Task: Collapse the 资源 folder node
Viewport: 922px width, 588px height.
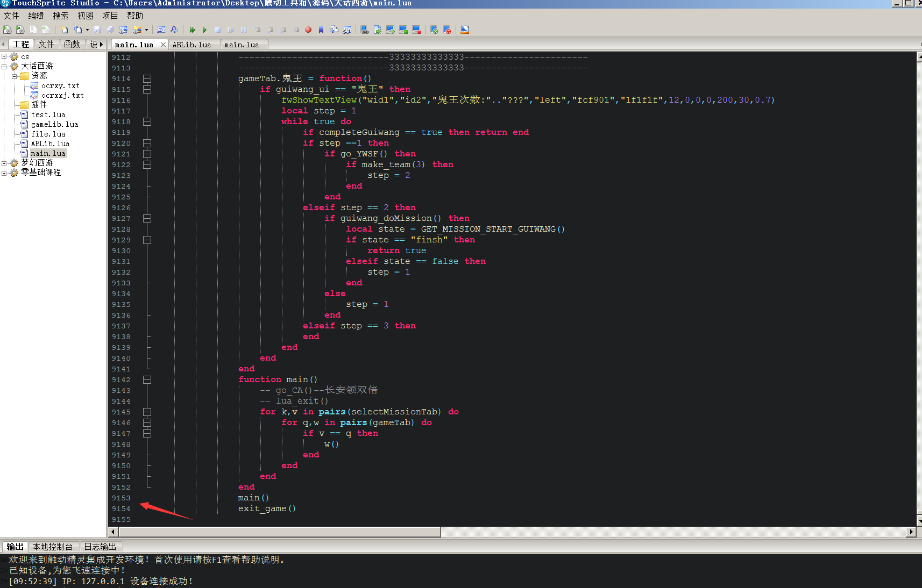Action: point(15,76)
